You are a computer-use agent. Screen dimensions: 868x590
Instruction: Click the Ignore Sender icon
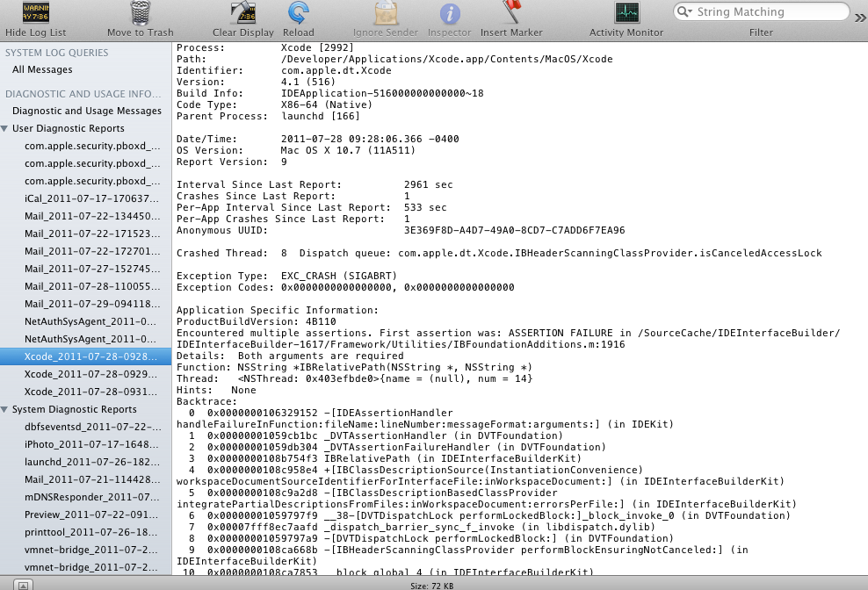[386, 12]
